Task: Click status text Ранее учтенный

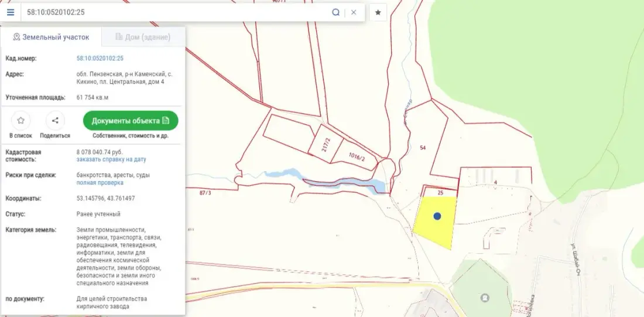Action: [x=98, y=214]
